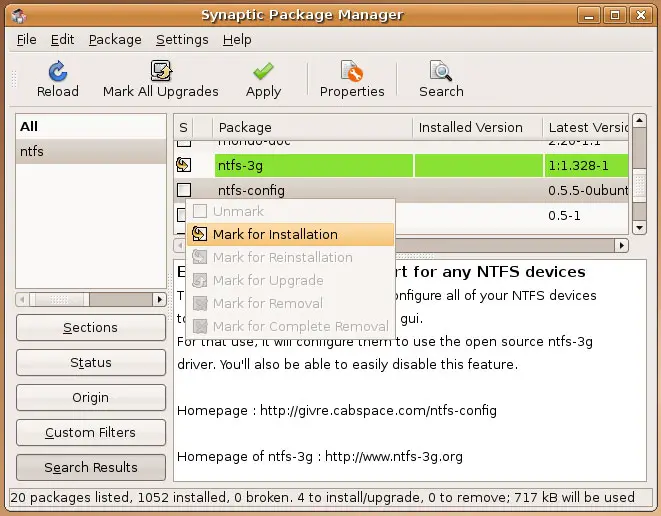This screenshot has height=516, width=661.
Task: Click the Mark for Upgrade entry
Action: [290, 280]
